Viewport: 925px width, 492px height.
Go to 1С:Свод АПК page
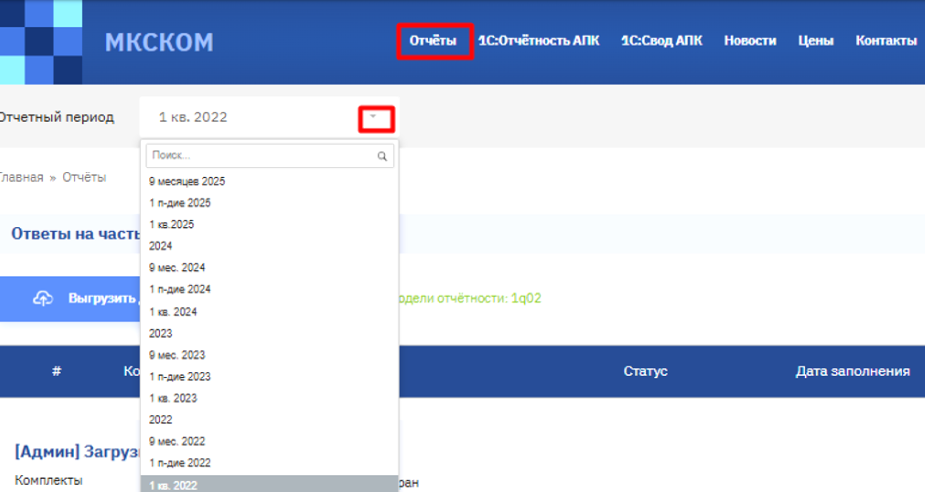(x=661, y=41)
